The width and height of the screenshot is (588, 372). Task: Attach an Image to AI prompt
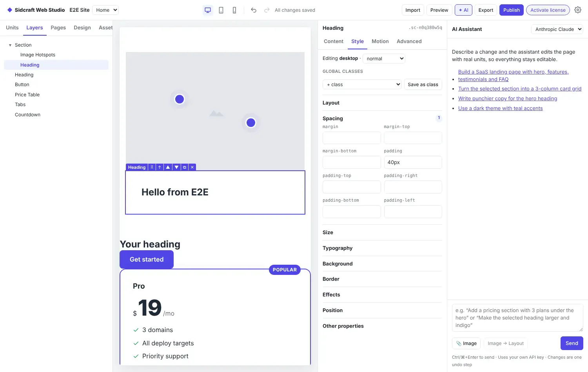466,343
